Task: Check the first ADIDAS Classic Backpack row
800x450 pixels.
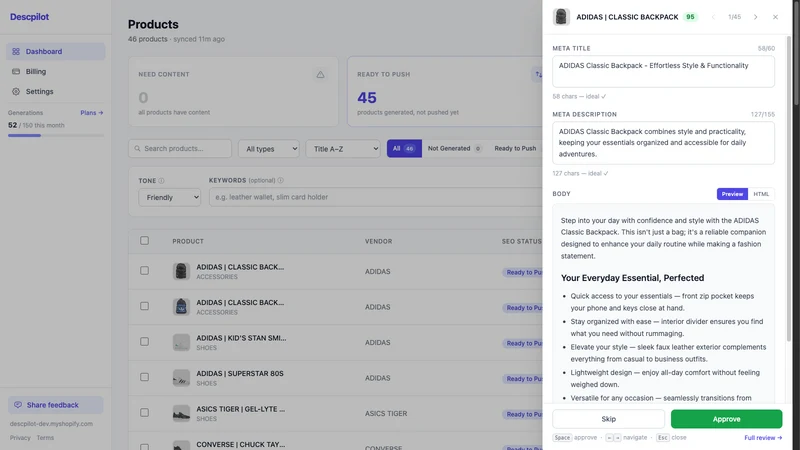Action: click(x=144, y=271)
